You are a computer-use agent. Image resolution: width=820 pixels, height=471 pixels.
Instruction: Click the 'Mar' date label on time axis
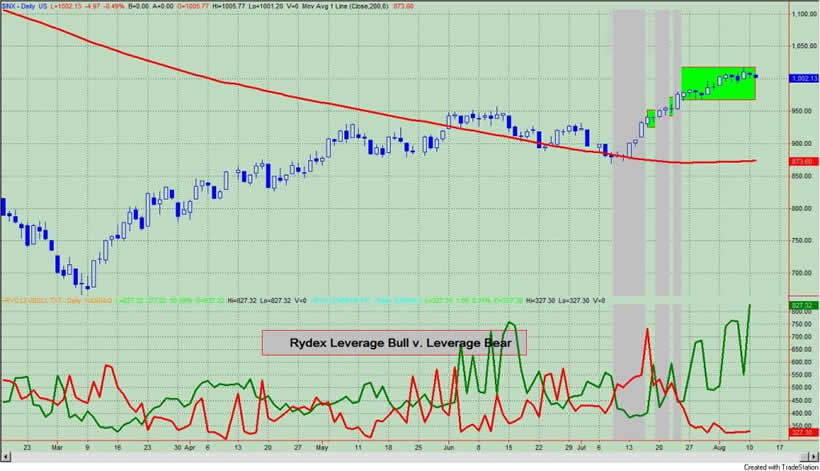pos(56,447)
